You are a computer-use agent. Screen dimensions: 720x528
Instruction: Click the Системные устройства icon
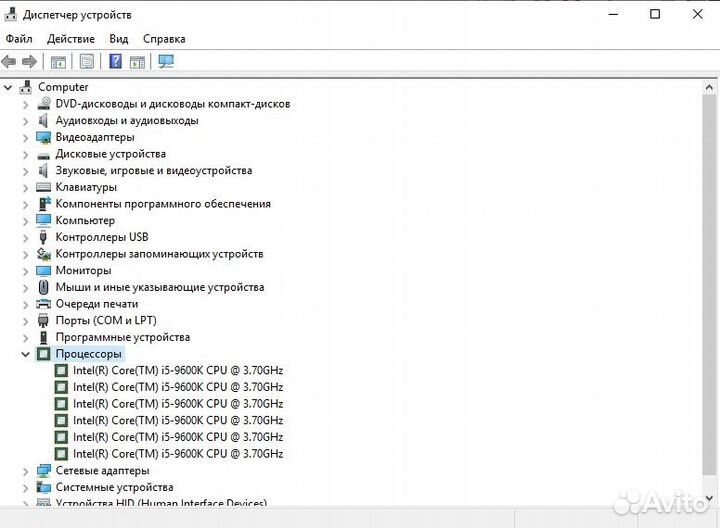pyautogui.click(x=44, y=487)
